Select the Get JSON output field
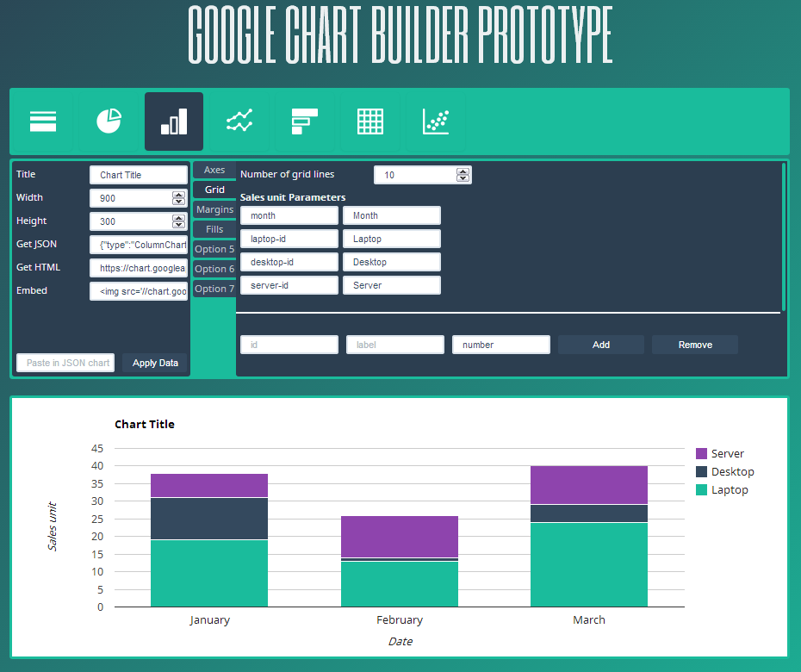Viewport: 801px width, 672px height. coord(139,245)
